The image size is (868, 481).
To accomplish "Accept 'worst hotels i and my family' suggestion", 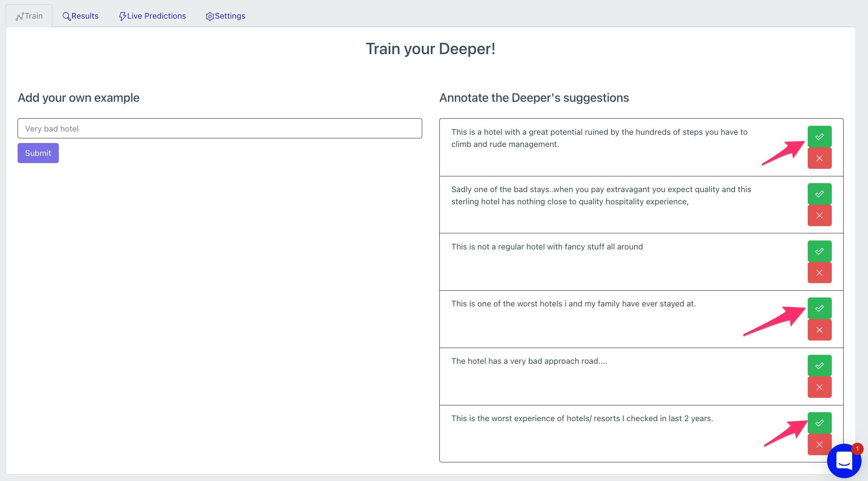I will click(x=819, y=308).
